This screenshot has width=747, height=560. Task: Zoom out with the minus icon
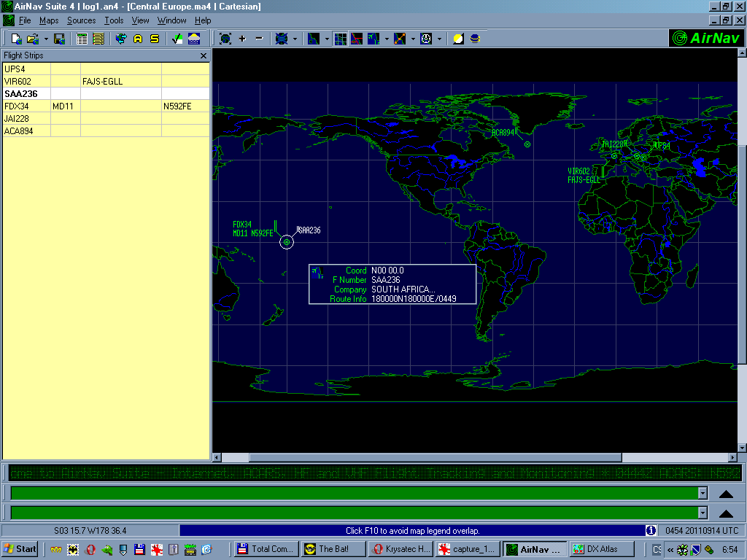point(259,39)
